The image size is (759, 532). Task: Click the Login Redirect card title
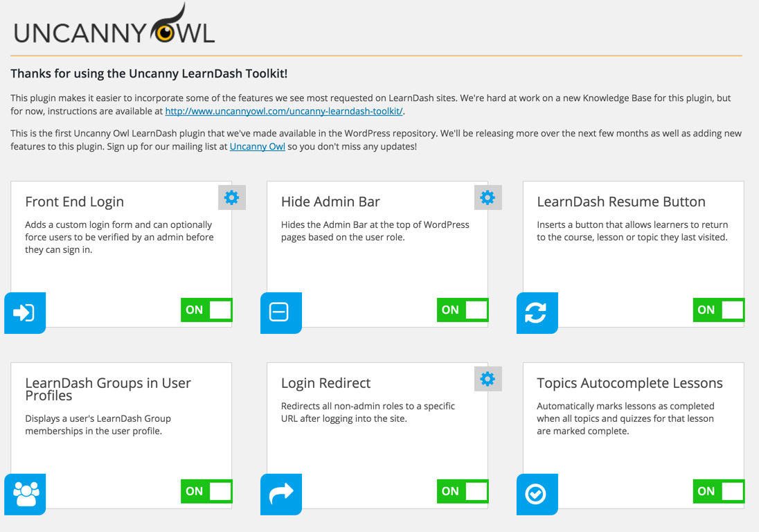point(325,383)
